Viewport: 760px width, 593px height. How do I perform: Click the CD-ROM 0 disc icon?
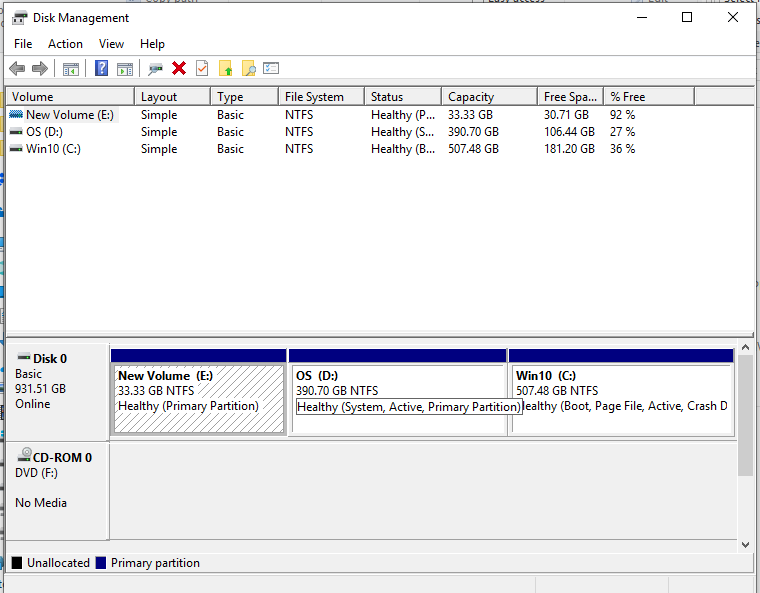click(x=24, y=455)
